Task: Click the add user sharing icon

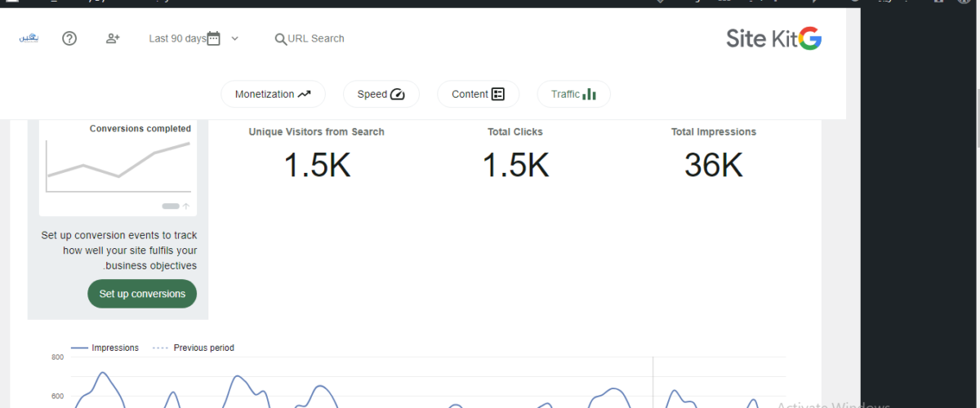Action: [113, 38]
